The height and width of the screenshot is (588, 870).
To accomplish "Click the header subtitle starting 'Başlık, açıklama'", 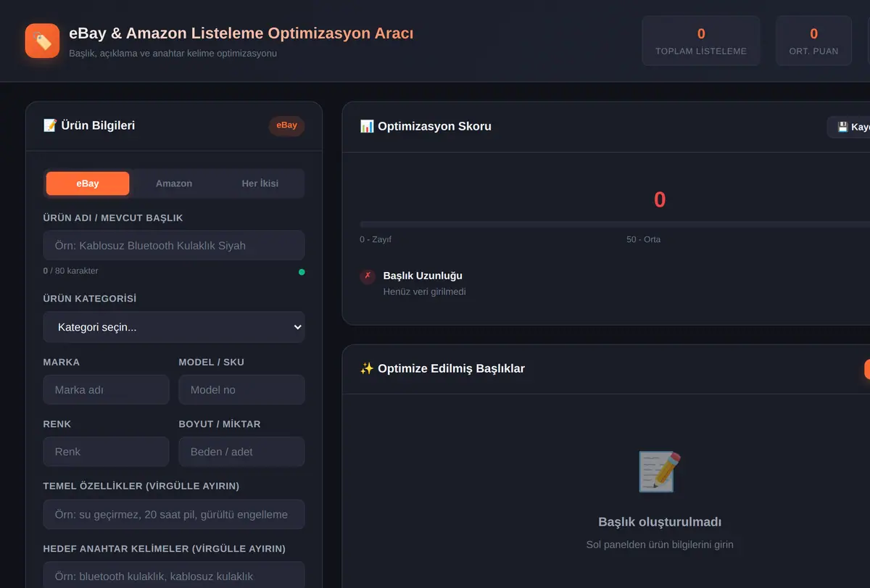I will pos(173,54).
